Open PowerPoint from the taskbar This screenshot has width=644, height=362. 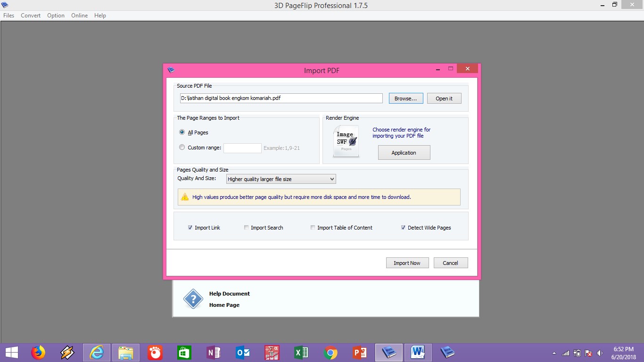[360, 353]
